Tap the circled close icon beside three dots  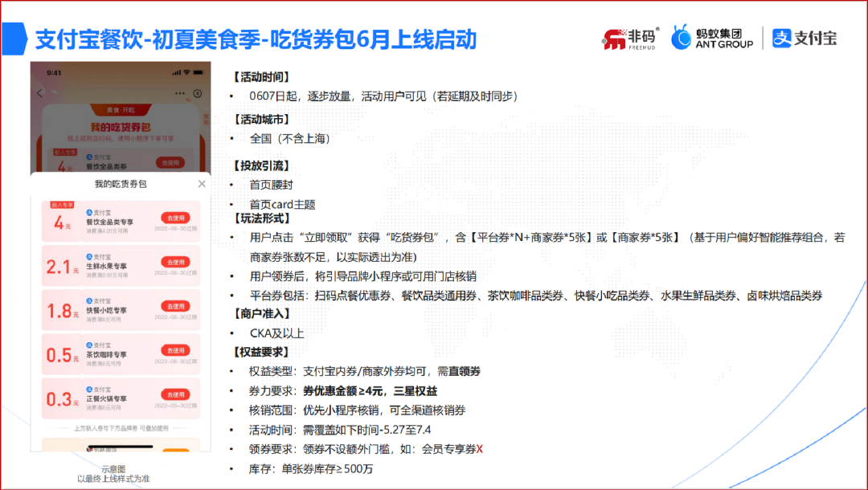[198, 93]
